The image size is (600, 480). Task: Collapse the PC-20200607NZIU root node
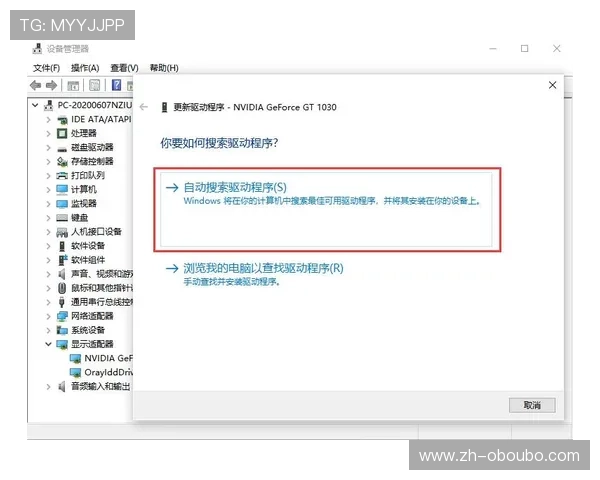(36, 105)
